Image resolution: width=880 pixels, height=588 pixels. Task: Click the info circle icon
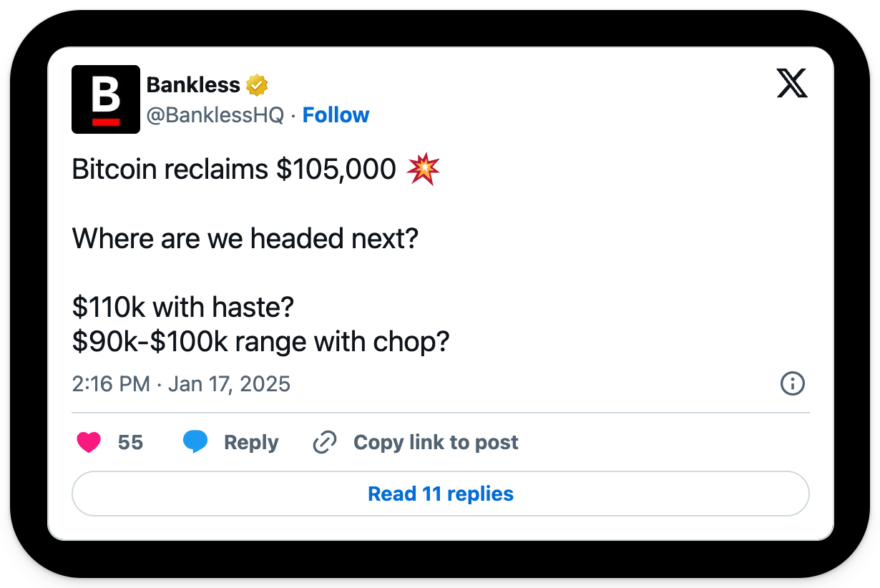(792, 384)
